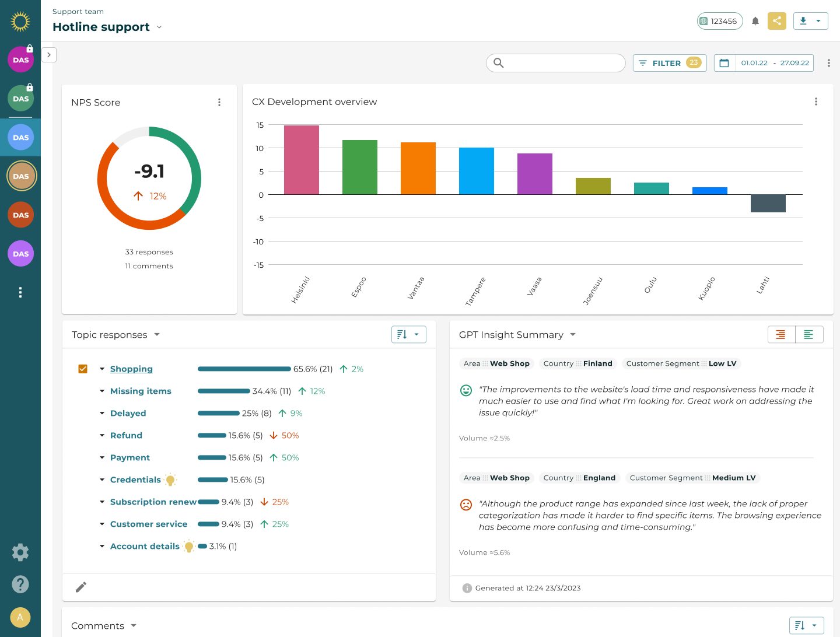This screenshot has height=637, width=840.
Task: Open notifications via the bell icon
Action: click(x=755, y=20)
